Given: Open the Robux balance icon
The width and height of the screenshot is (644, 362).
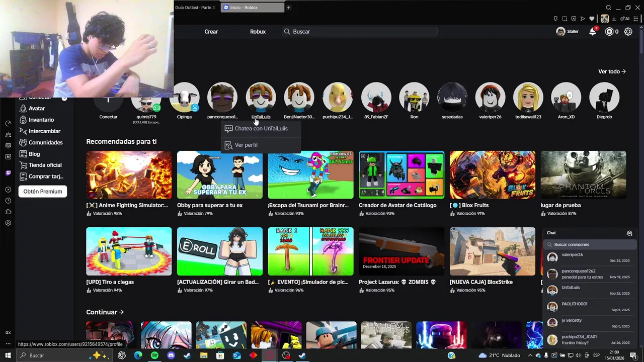Looking at the screenshot, I should tap(609, 32).
